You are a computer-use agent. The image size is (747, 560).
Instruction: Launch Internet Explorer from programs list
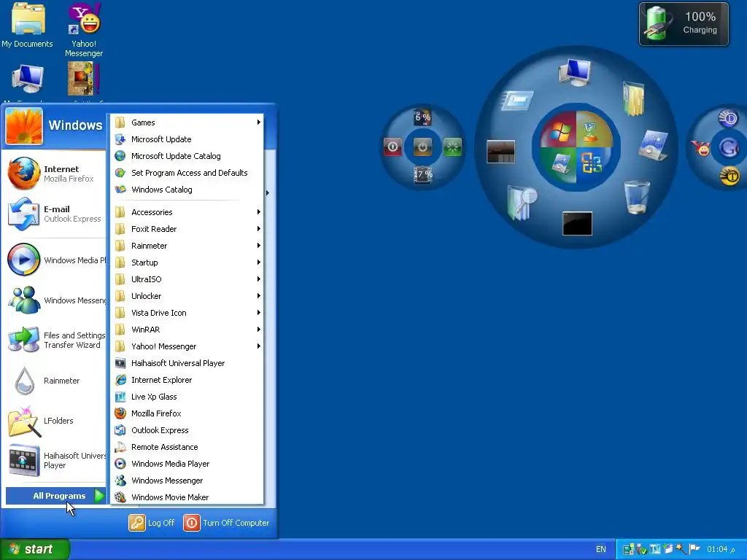click(187, 380)
